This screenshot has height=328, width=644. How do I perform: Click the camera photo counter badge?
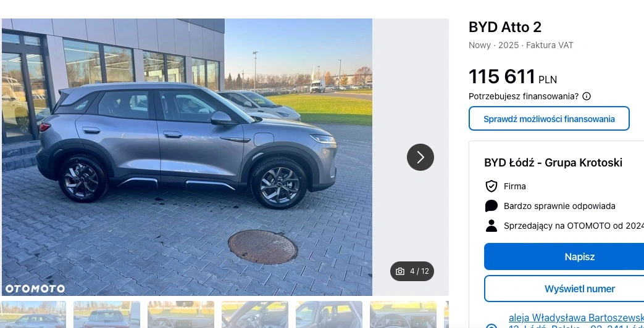[412, 271]
